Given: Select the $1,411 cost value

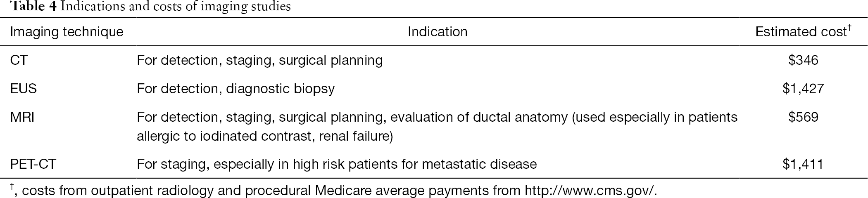Looking at the screenshot, I should (803, 164).
